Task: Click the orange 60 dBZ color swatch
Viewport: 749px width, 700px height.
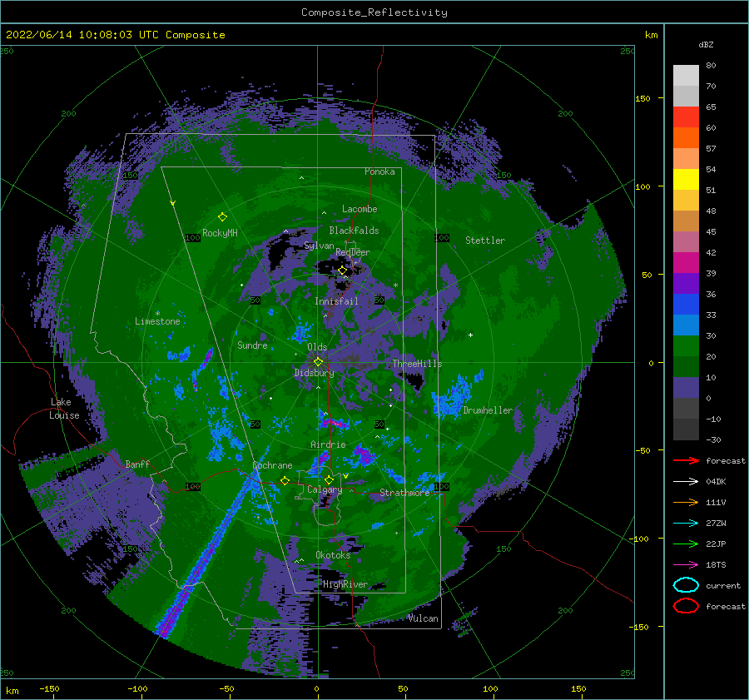Action: (x=686, y=137)
